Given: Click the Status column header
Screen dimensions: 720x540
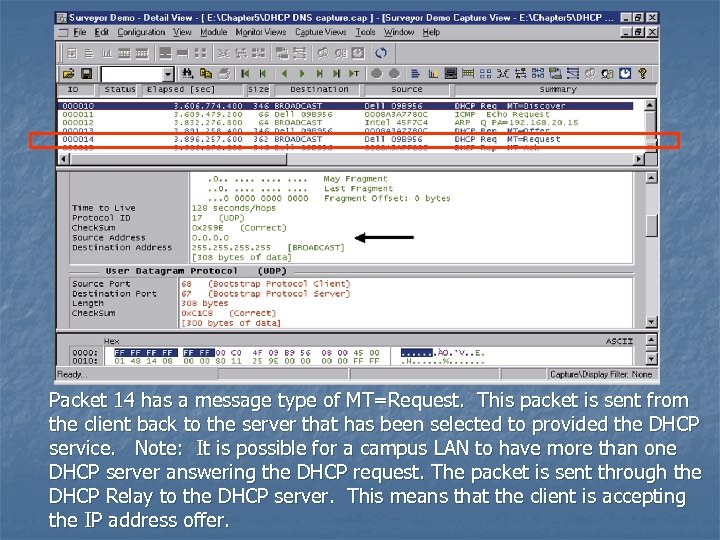Looking at the screenshot, I should [x=119, y=90].
